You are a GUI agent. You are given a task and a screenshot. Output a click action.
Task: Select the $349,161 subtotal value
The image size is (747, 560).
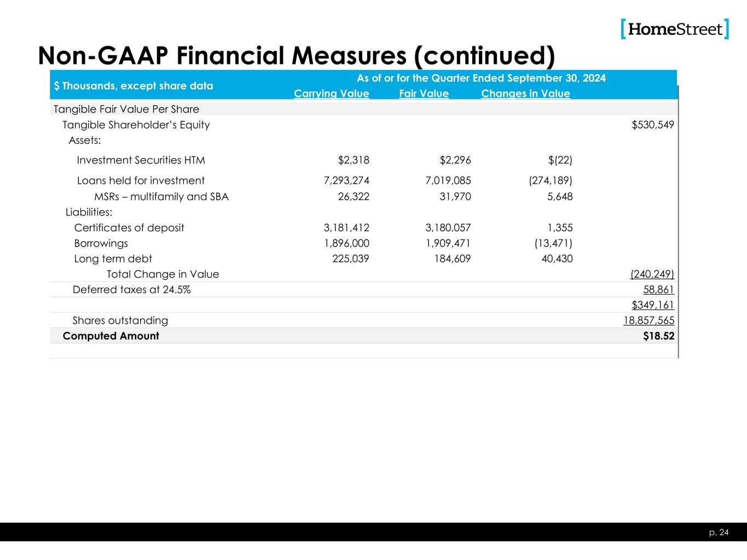653,305
